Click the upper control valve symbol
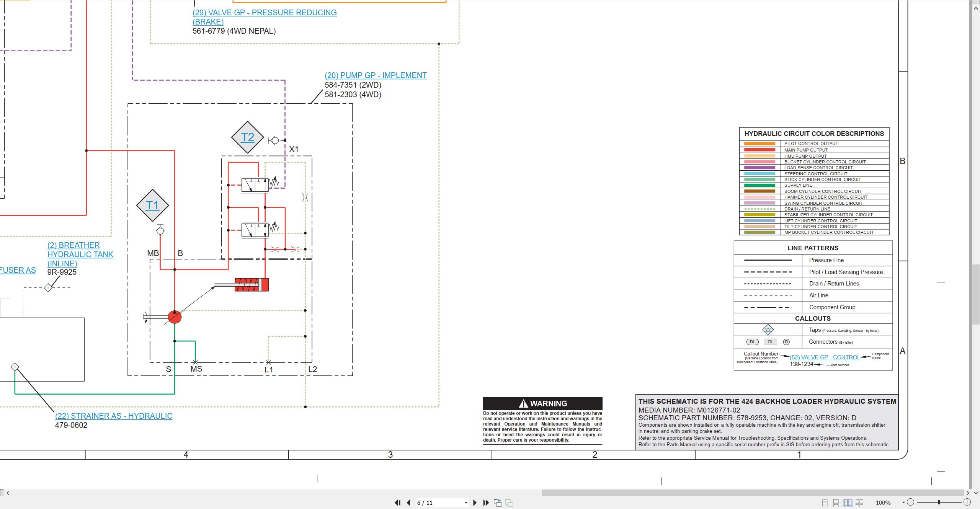The image size is (980, 509). [x=255, y=185]
